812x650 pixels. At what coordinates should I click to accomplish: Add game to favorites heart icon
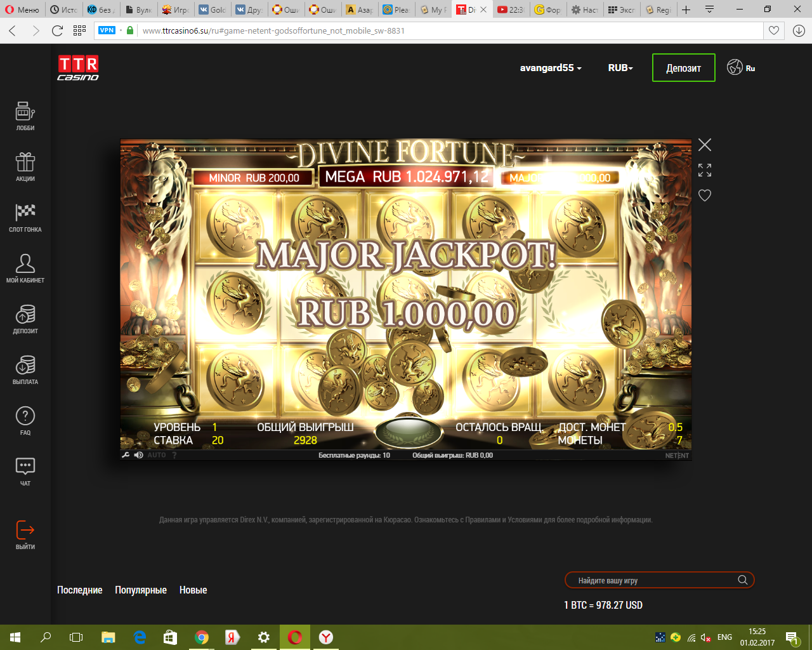[705, 196]
